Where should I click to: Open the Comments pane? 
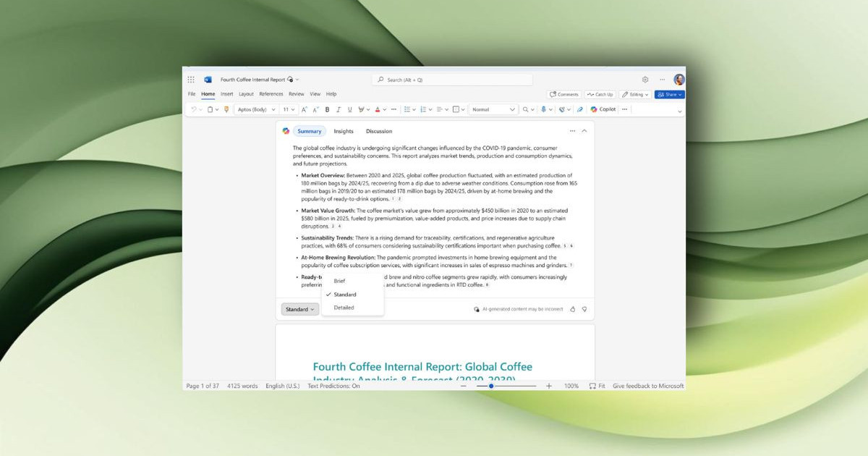(564, 94)
